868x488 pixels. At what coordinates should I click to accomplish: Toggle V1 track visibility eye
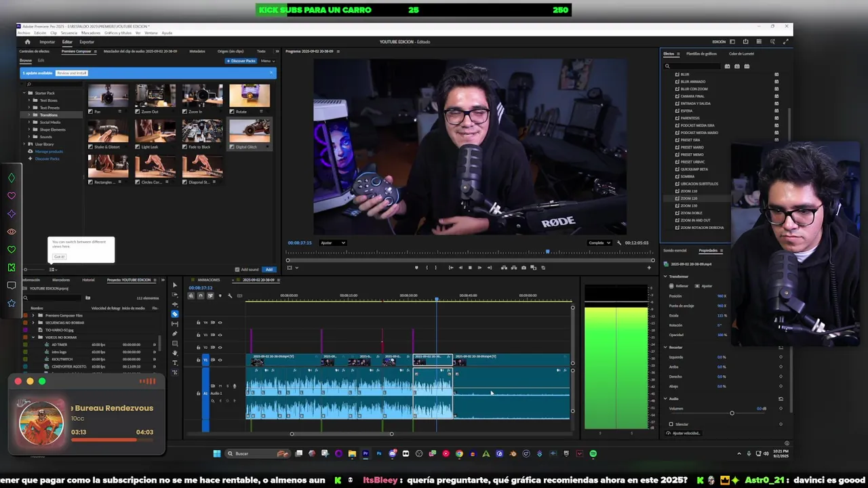tap(220, 360)
